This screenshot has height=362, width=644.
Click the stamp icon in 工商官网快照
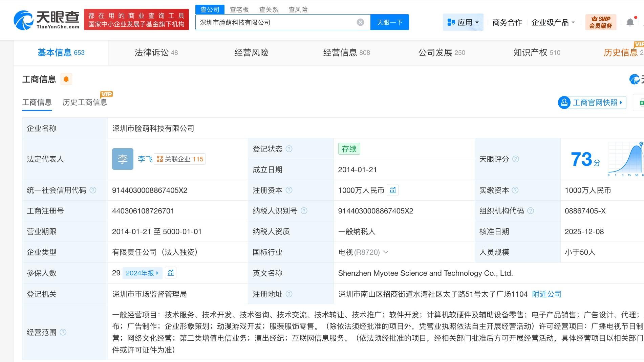[564, 102]
